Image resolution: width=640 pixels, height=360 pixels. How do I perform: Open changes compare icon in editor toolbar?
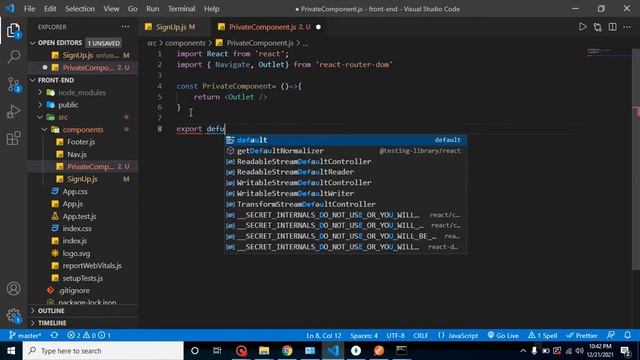(x=598, y=27)
